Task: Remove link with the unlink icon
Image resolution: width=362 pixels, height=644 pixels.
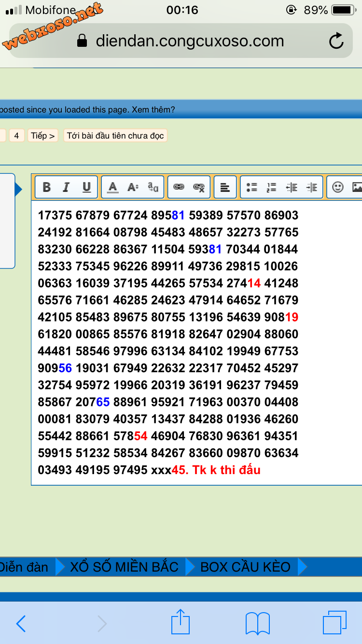Action: [x=199, y=187]
